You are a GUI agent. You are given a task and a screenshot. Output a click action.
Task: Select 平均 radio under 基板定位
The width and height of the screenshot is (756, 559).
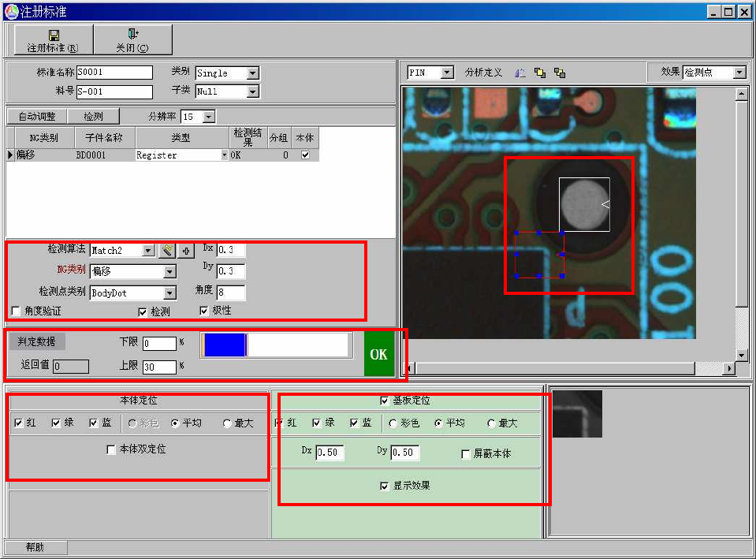pyautogui.click(x=439, y=423)
